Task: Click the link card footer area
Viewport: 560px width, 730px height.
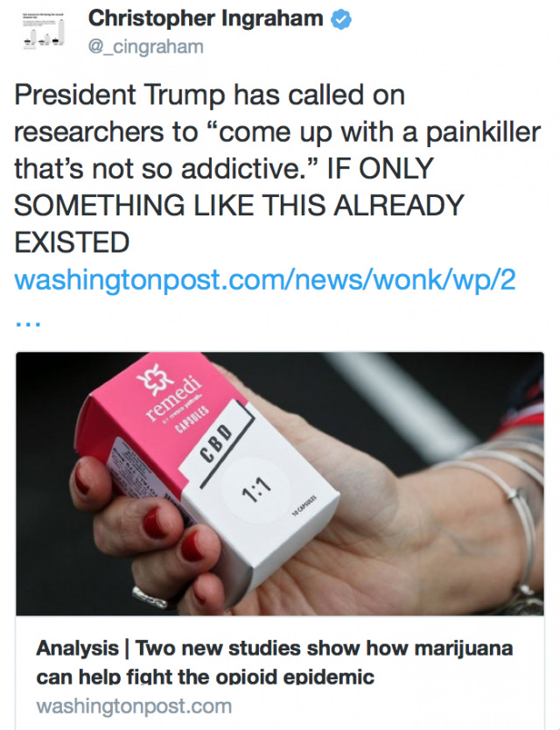Action: (280, 673)
